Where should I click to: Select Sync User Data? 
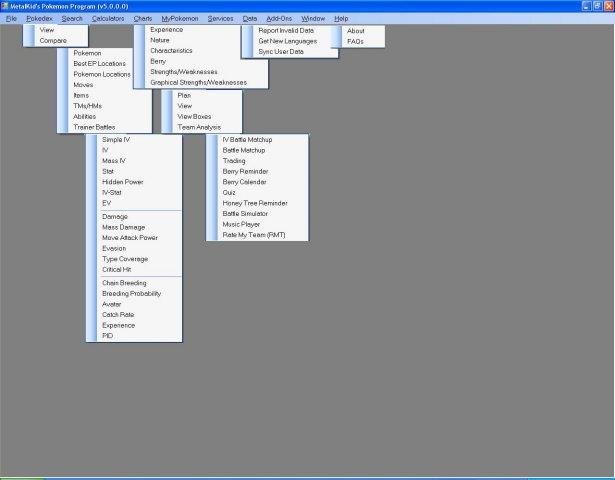tap(281, 51)
